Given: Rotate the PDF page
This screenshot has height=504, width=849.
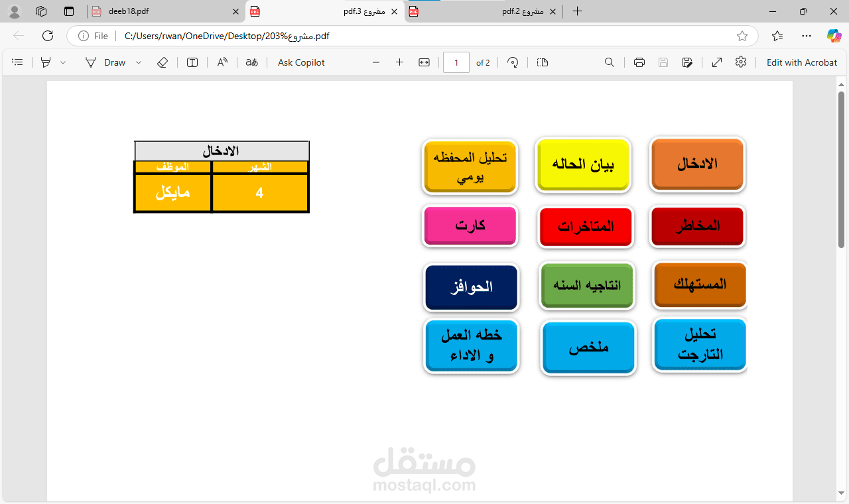Looking at the screenshot, I should 513,62.
